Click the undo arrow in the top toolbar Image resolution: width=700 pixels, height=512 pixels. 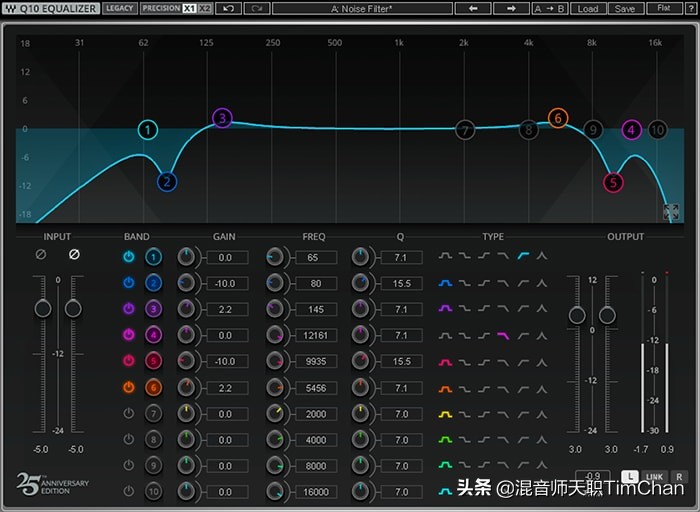229,9
